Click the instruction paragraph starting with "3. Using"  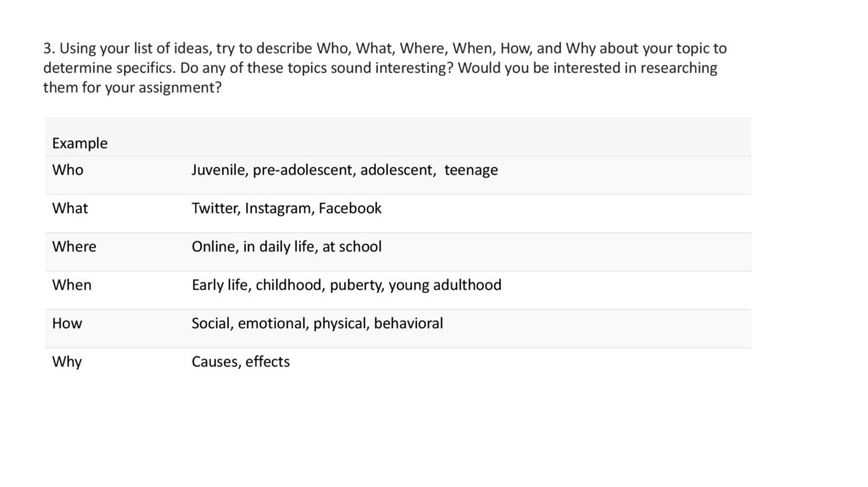tap(381, 68)
